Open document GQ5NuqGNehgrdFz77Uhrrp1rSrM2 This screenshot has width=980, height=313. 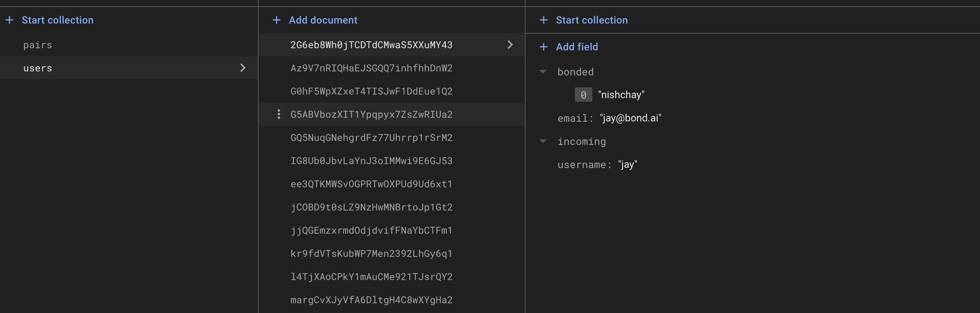tap(371, 138)
